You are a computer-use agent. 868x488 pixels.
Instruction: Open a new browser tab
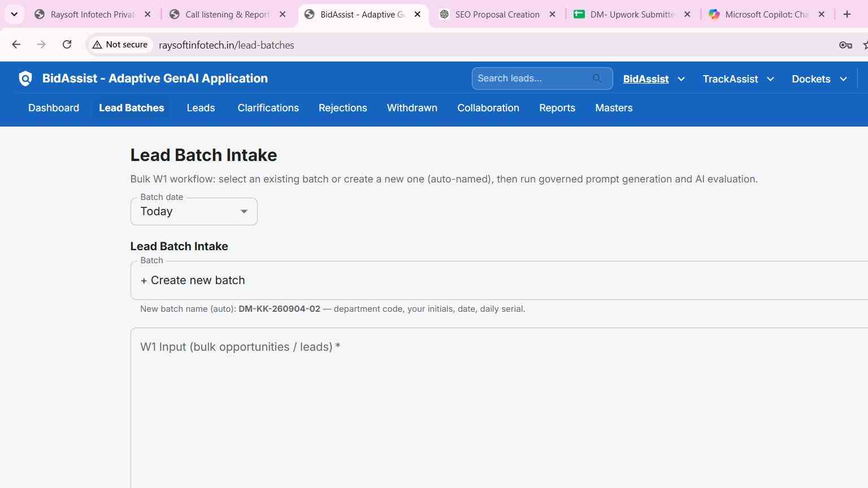pos(847,14)
